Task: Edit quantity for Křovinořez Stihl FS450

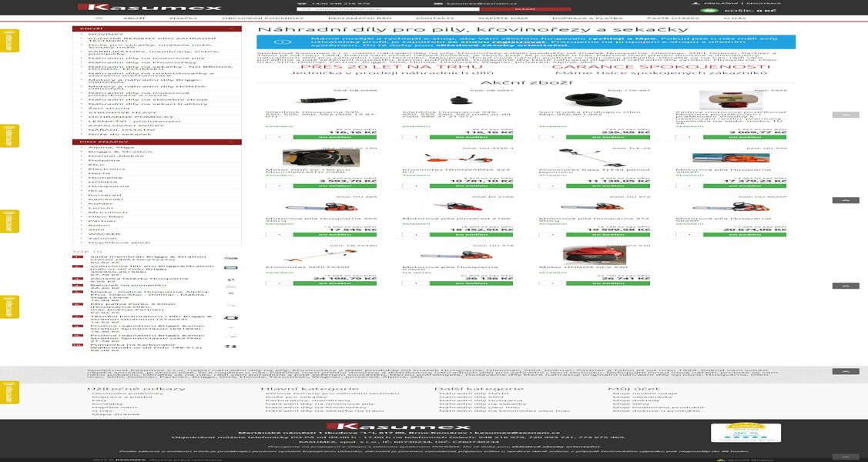Action: [x=279, y=283]
